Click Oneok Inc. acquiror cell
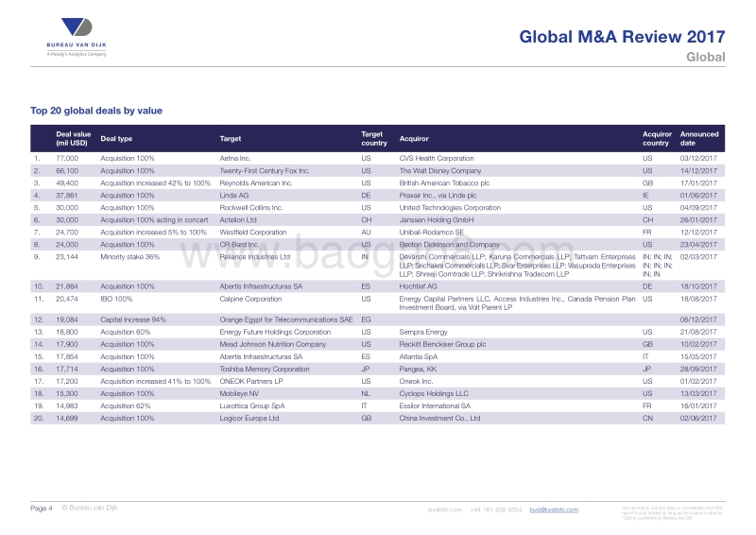756x535 pixels. pos(416,381)
